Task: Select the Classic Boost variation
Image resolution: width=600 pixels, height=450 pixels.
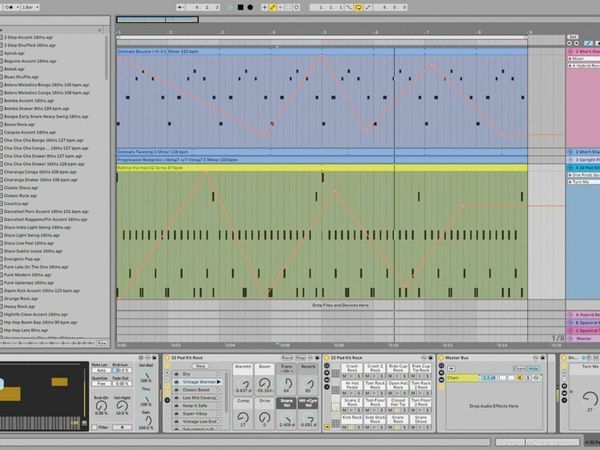Action: click(x=197, y=390)
